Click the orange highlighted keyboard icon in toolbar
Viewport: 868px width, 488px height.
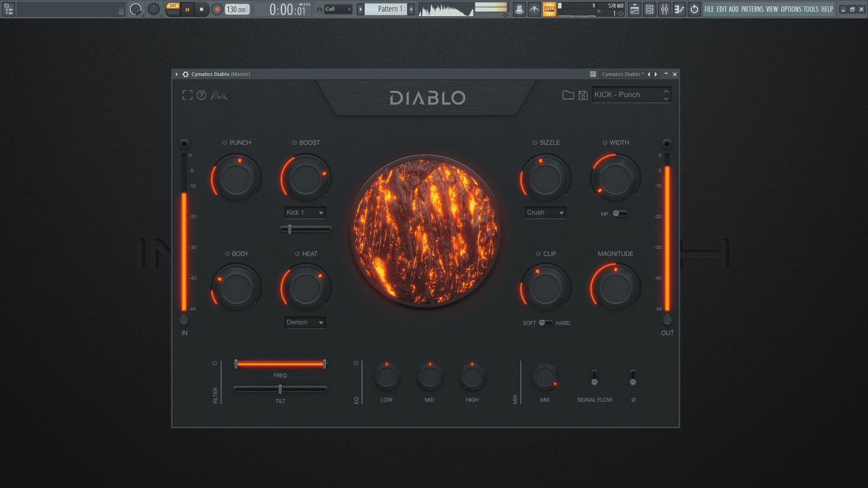point(549,9)
